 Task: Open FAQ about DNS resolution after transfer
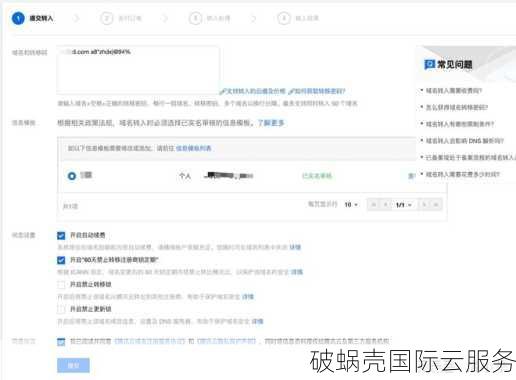click(x=465, y=141)
